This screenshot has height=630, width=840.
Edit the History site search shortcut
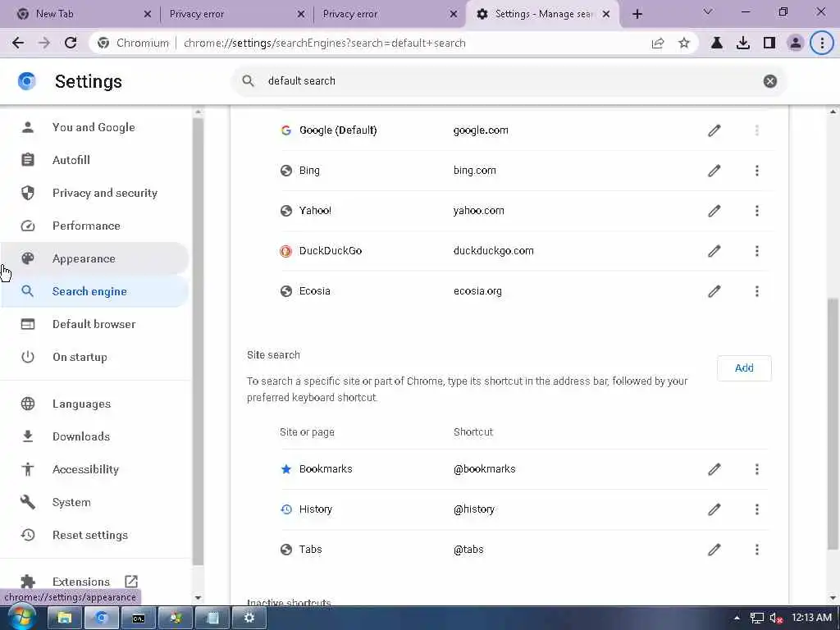[714, 509]
